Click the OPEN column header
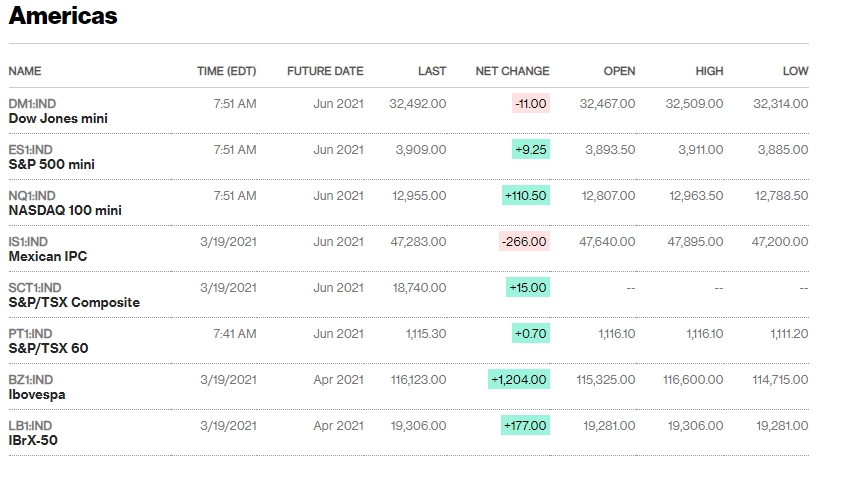Screen dimensions: 856x489 619,71
